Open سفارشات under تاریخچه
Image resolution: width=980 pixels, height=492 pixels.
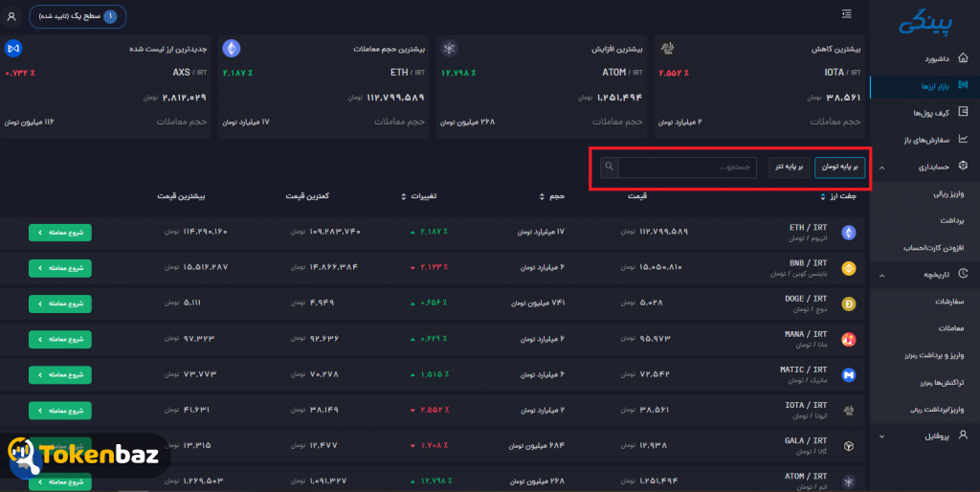(949, 302)
